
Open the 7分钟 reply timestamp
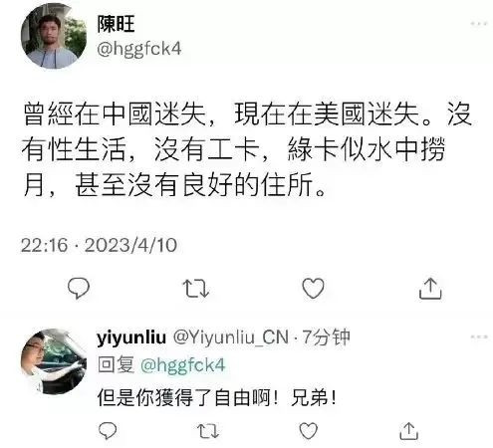[x=326, y=337]
